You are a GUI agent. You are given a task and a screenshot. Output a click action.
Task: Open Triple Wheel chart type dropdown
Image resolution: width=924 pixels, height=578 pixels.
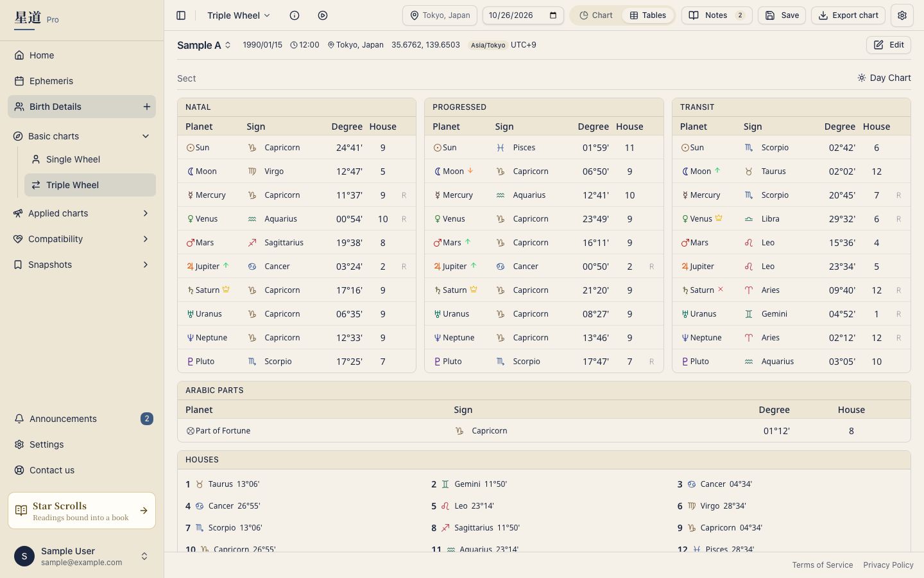pyautogui.click(x=239, y=15)
